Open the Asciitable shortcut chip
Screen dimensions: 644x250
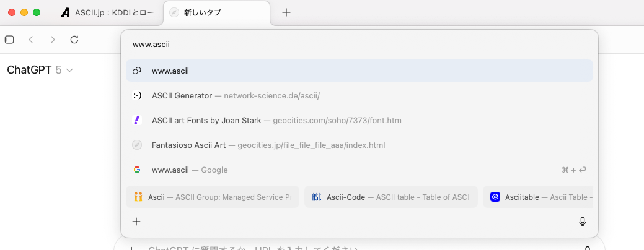point(537,197)
